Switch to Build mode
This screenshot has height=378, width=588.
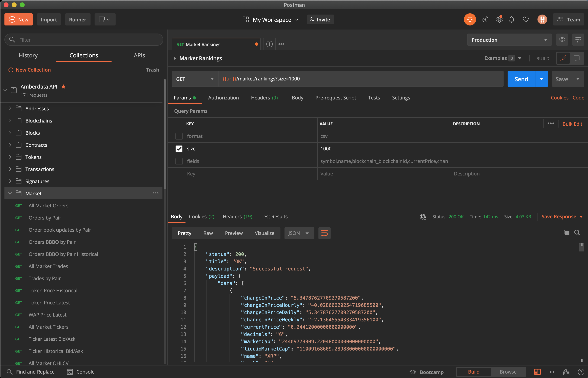click(x=474, y=372)
